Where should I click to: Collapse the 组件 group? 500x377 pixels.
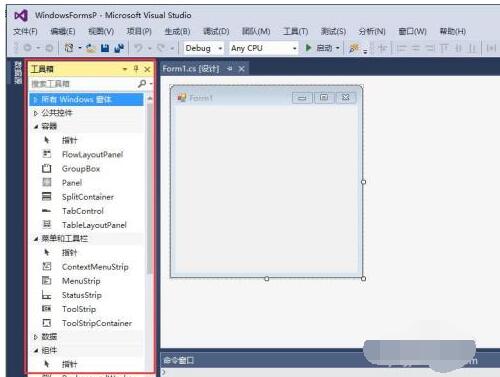(x=35, y=351)
